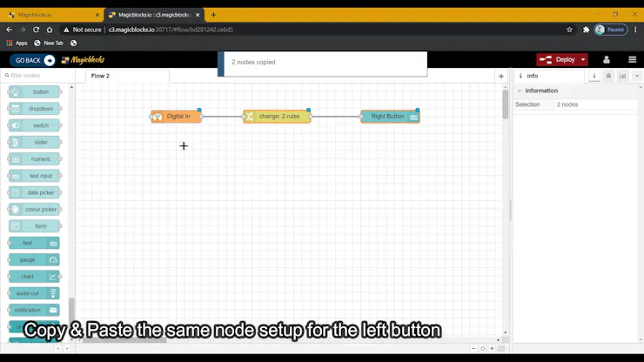
Task: Open the debug messages sidebar tab
Action: click(x=608, y=76)
